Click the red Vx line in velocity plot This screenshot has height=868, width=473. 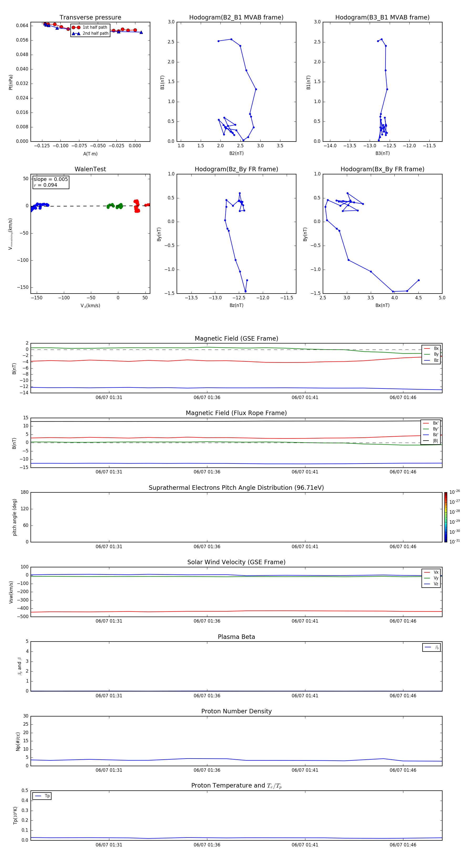click(x=236, y=611)
